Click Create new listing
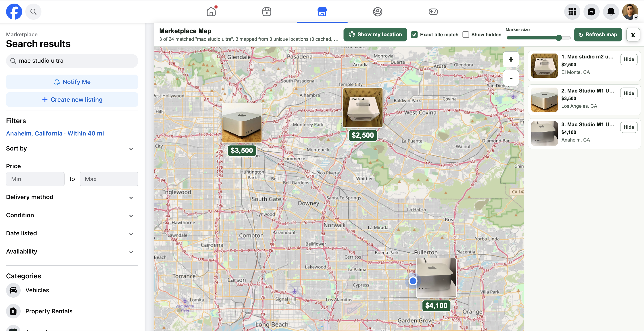Image resolution: width=644 pixels, height=331 pixels. coord(72,99)
